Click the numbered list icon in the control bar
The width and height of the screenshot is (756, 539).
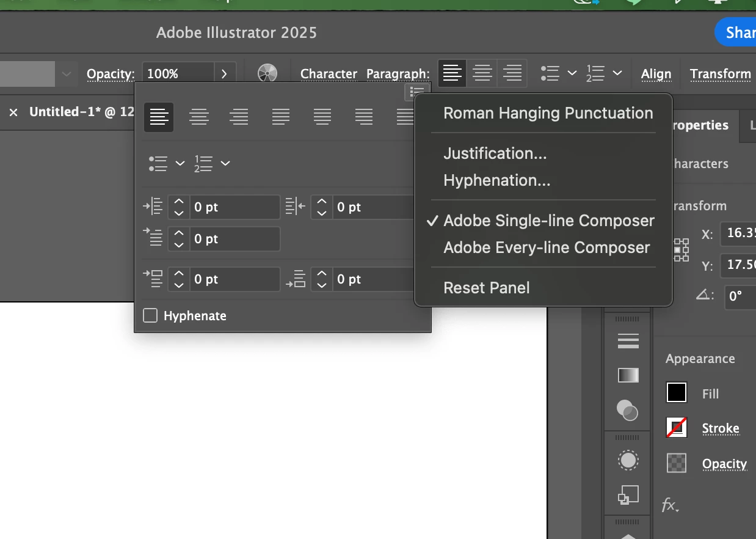click(595, 73)
